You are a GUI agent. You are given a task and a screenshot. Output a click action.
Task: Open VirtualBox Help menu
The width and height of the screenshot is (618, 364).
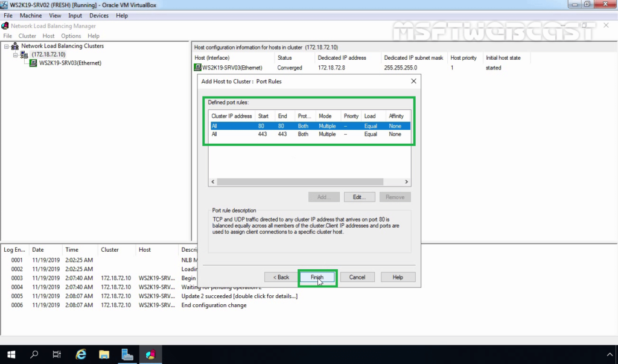click(x=122, y=15)
